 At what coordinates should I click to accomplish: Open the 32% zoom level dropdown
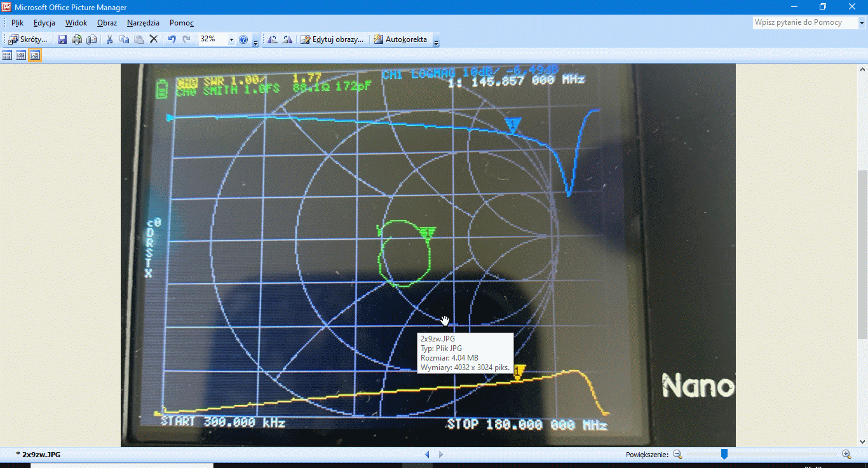(231, 39)
